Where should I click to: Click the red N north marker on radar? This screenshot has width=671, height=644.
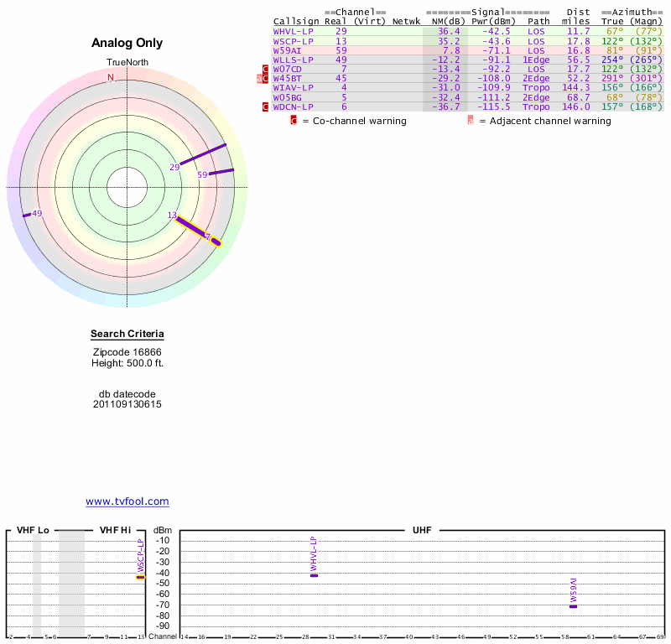[x=110, y=78]
